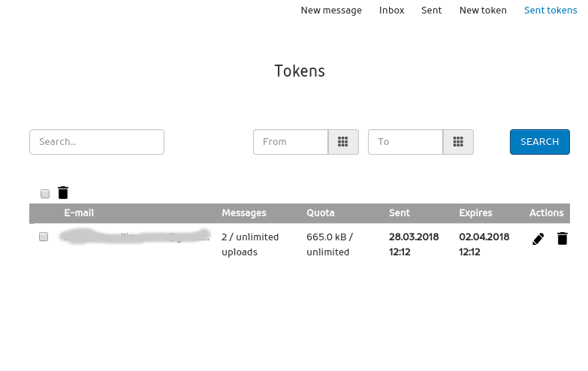Go to the Inbox
The image size is (588, 371).
pyautogui.click(x=391, y=11)
